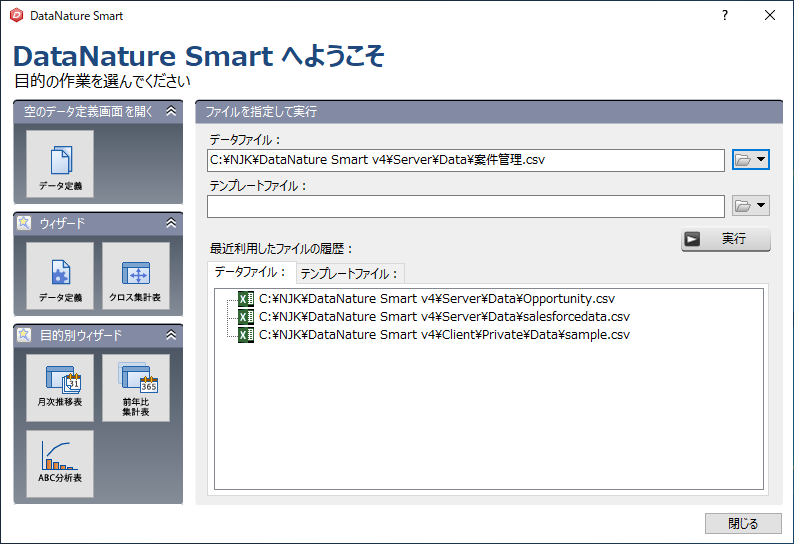Viewport: 794px width, 544px height.
Task: Click the help question mark button
Action: tap(725, 15)
